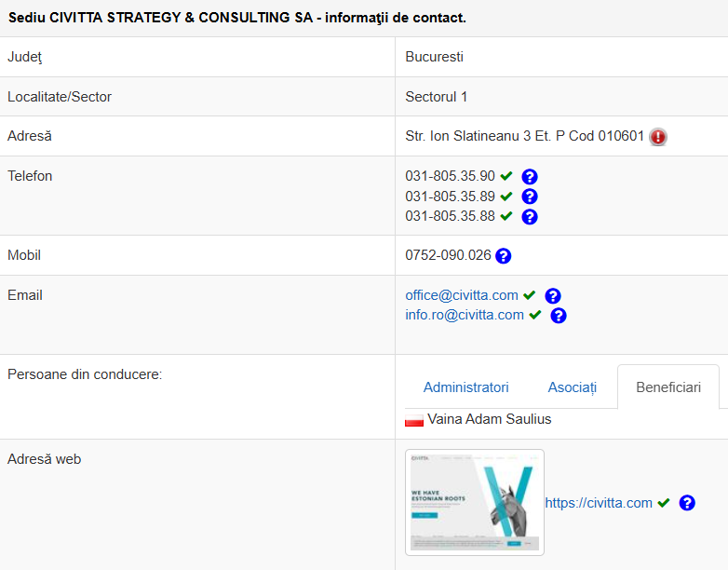Screen dimensions: 728x570
Task: Click the Email row label
Action: point(24,295)
